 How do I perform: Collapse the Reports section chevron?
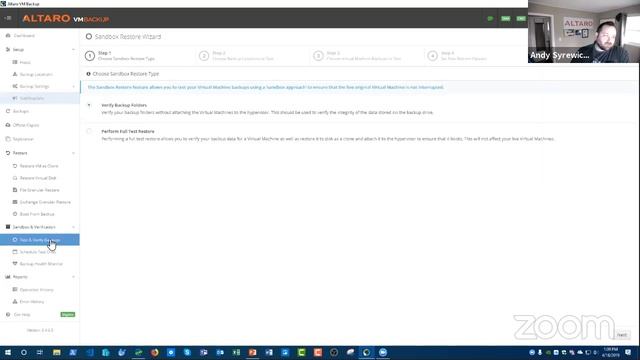[73, 277]
